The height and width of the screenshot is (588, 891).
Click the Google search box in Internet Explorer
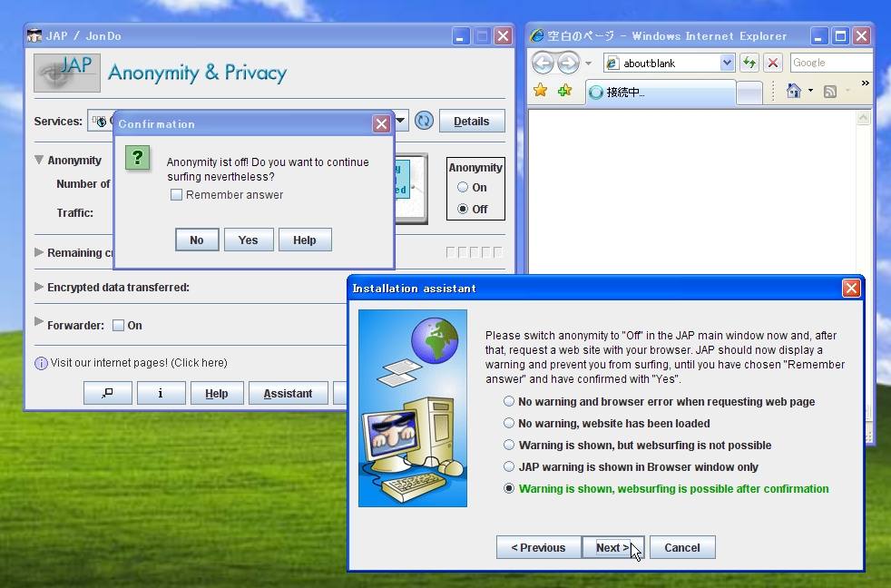pyautogui.click(x=831, y=63)
